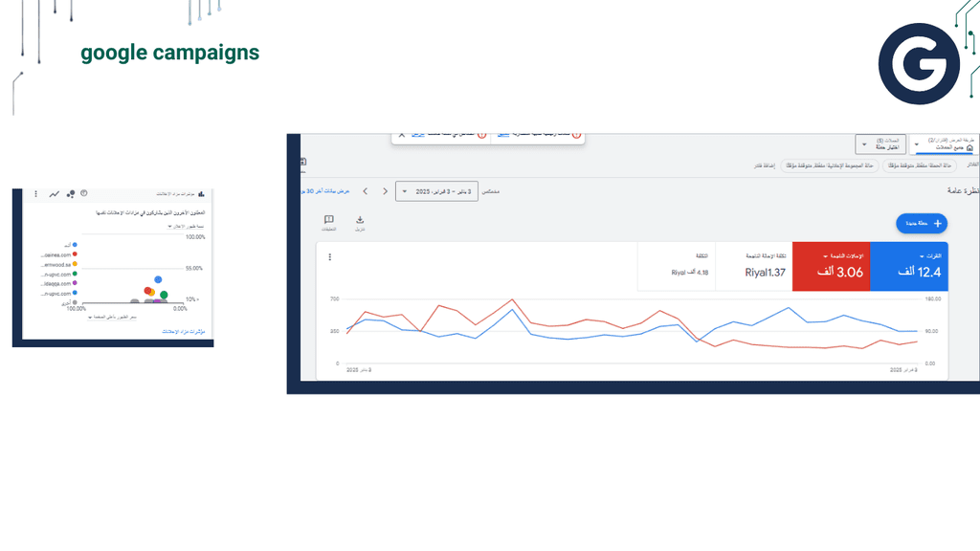
Task: Click the campaign status filter chip
Action: pyautogui.click(x=920, y=165)
